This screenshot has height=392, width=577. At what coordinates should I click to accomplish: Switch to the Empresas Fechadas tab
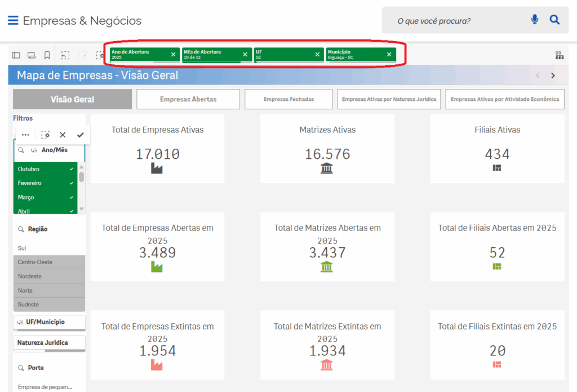click(288, 99)
